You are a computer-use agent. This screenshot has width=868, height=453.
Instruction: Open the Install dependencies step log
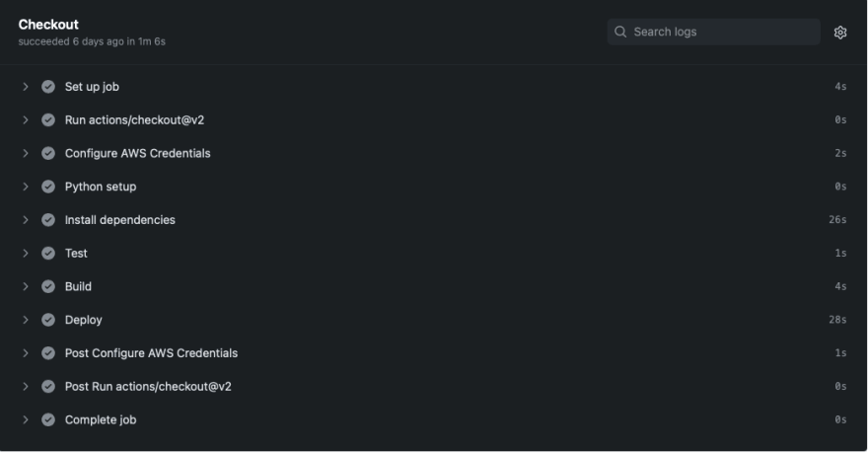[x=433, y=220]
